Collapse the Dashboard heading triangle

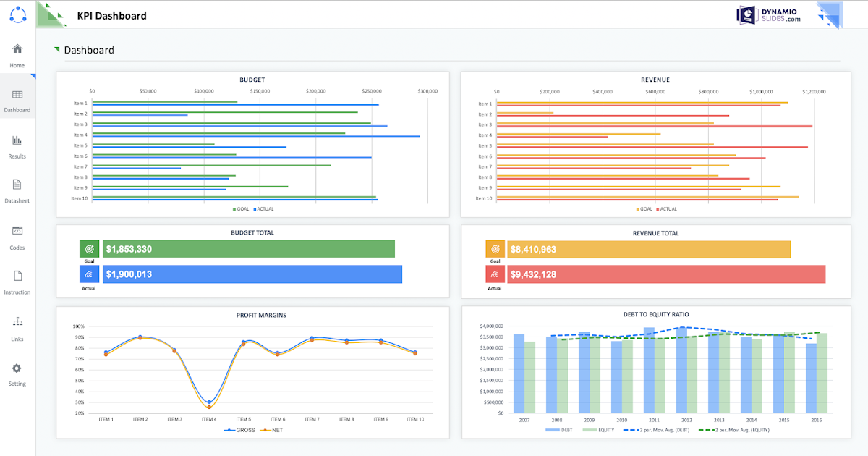point(57,49)
